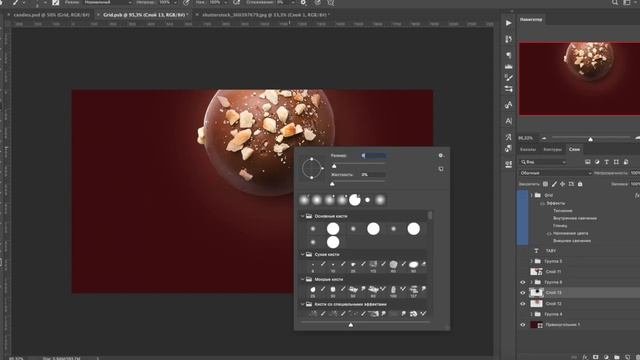Select the hard round recent brush preset
Screen dimensions: 640x360
[x=355, y=200]
